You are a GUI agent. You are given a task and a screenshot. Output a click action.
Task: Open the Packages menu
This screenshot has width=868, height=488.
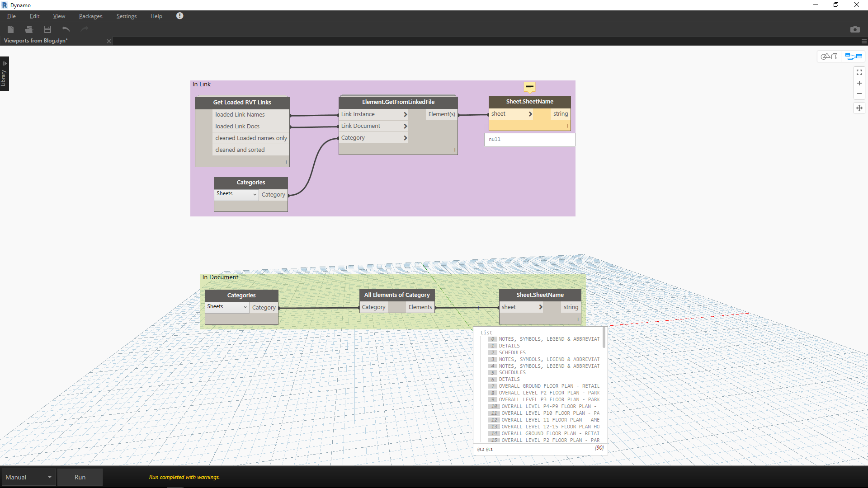pos(90,16)
